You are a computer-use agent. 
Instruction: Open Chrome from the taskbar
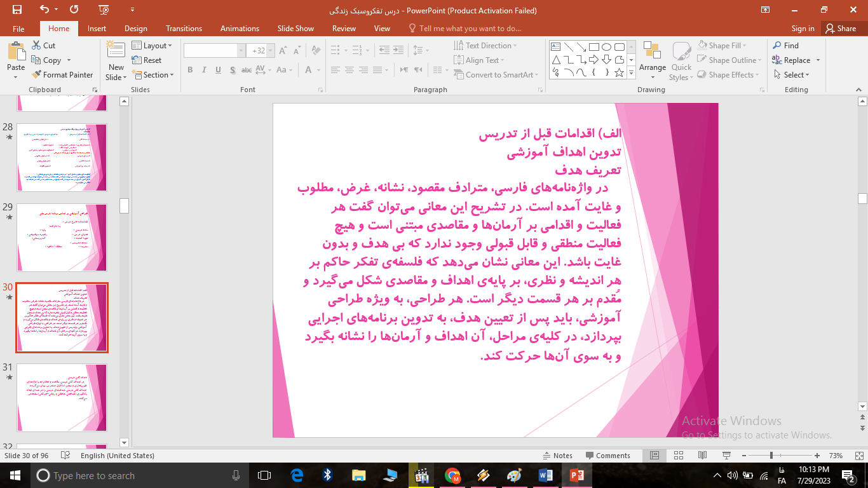[452, 475]
